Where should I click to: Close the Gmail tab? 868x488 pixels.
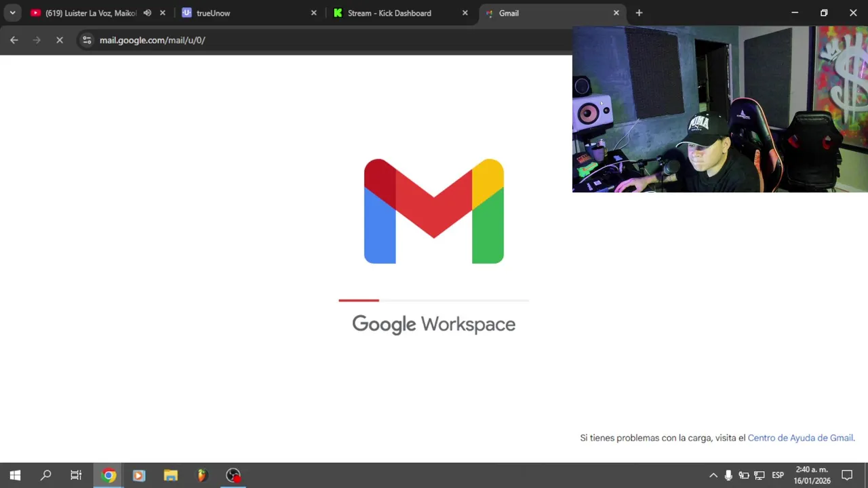pos(616,13)
